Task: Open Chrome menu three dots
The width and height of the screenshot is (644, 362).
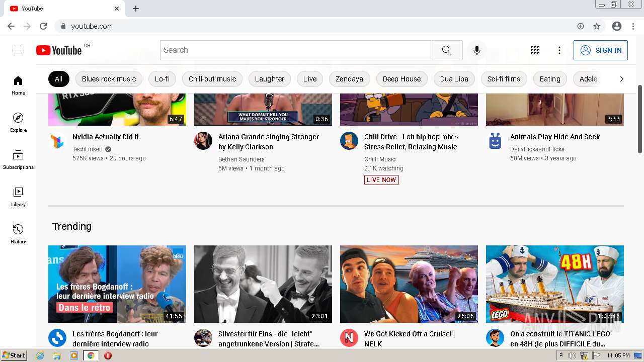Action: 633,26
